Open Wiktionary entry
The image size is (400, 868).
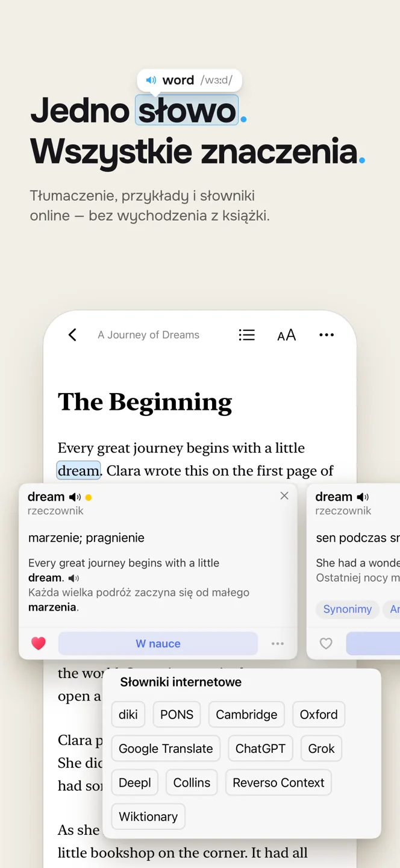(x=148, y=817)
